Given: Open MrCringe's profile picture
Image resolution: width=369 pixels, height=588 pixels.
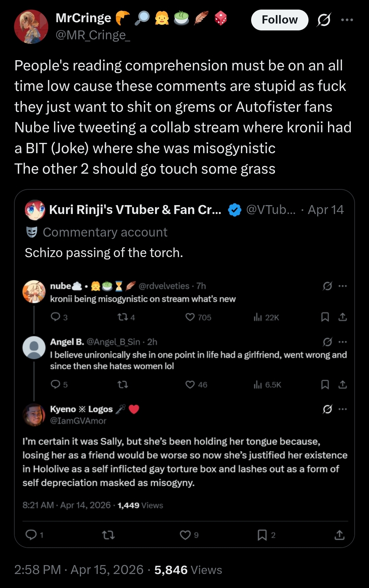Looking at the screenshot, I should pos(31,27).
